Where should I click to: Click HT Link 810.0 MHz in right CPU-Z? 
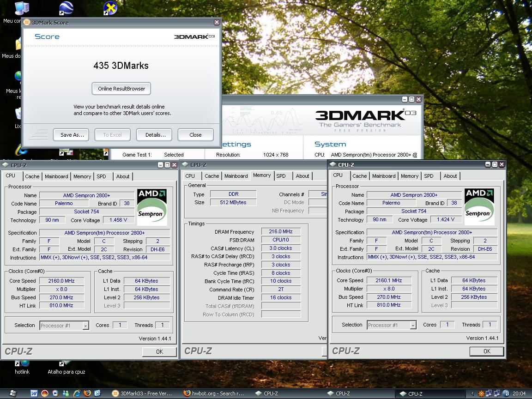(389, 305)
